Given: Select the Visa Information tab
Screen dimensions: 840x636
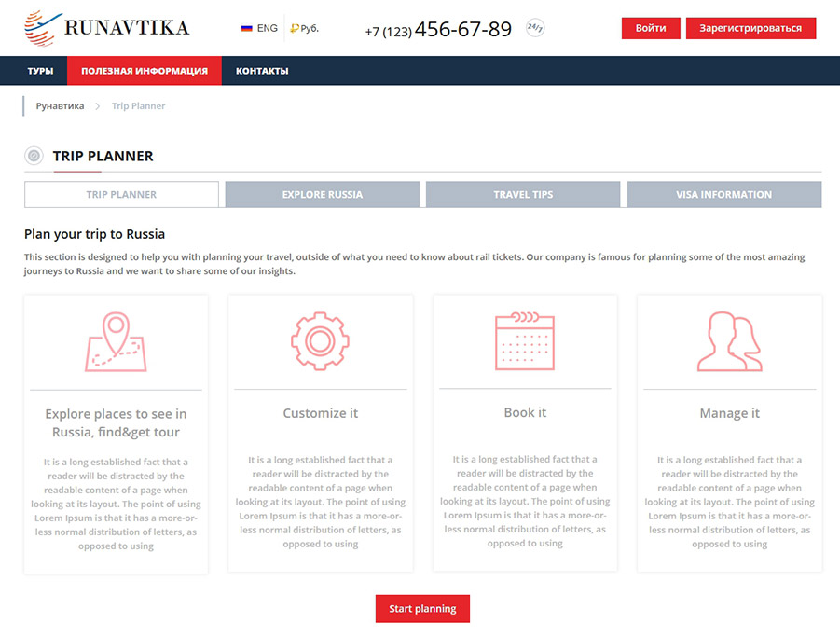Looking at the screenshot, I should (x=723, y=195).
